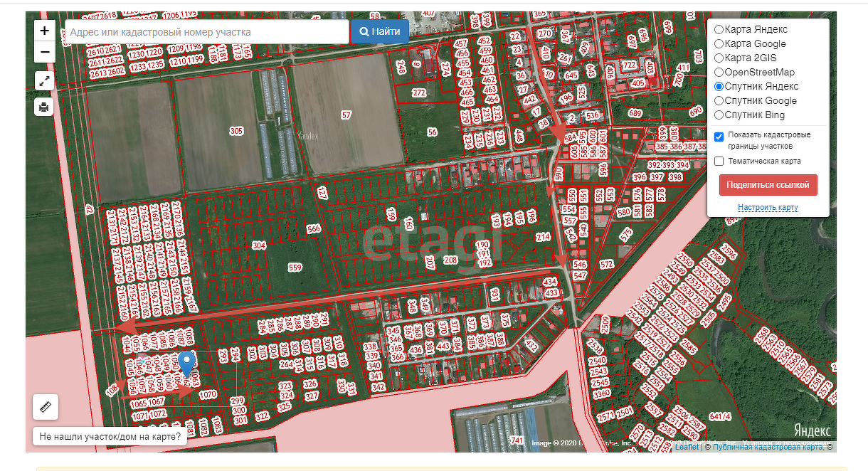Switch to Карта 2GIS layer
The image size is (868, 471).
(x=719, y=58)
